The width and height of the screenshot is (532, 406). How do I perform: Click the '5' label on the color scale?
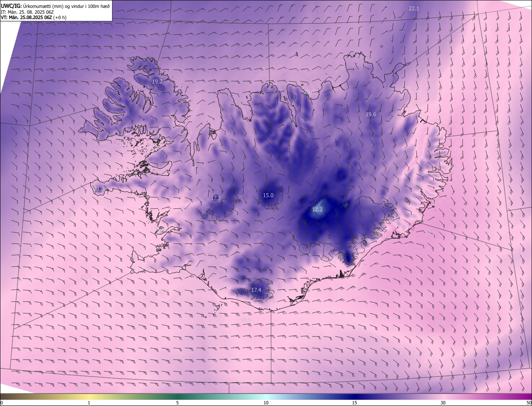click(177, 403)
